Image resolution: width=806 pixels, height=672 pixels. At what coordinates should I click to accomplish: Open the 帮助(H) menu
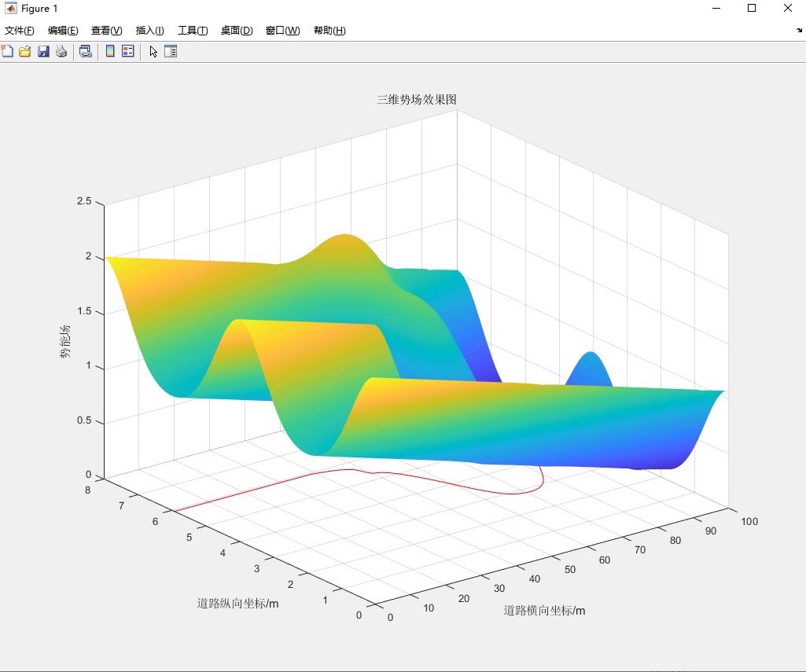(x=329, y=31)
